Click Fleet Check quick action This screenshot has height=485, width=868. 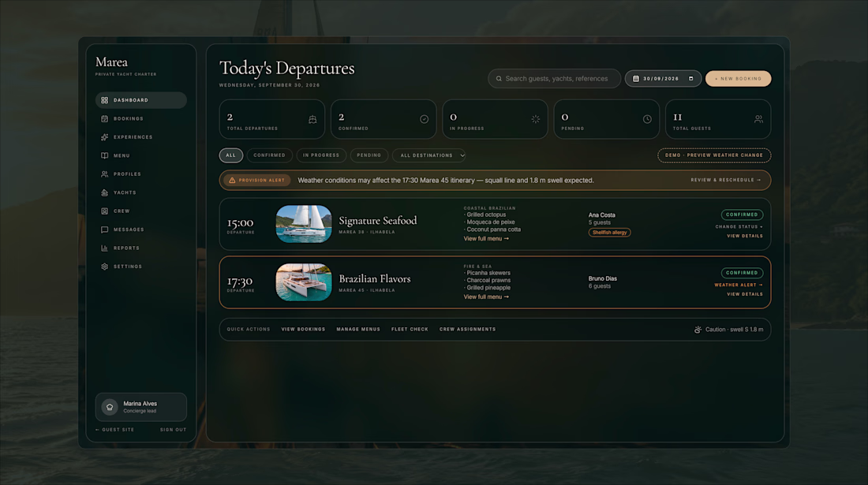point(410,330)
